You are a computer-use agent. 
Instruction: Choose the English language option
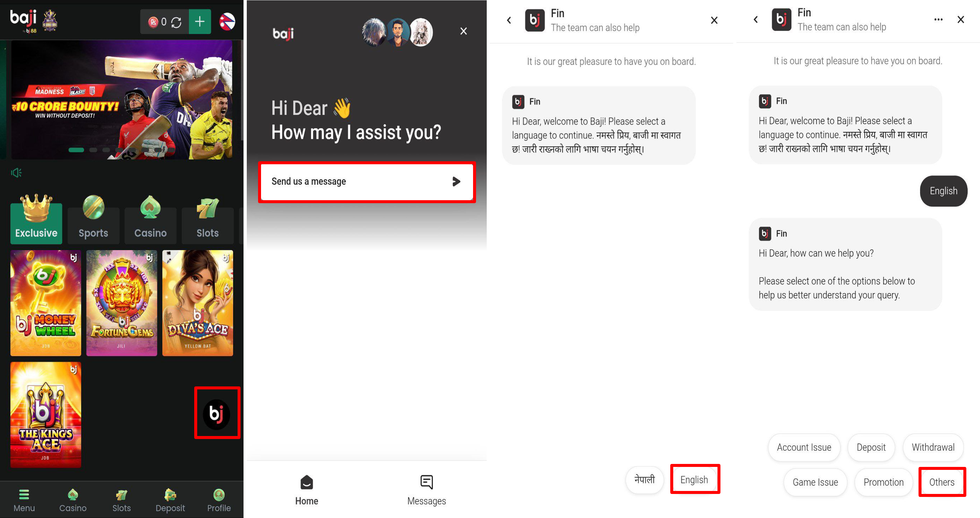694,480
